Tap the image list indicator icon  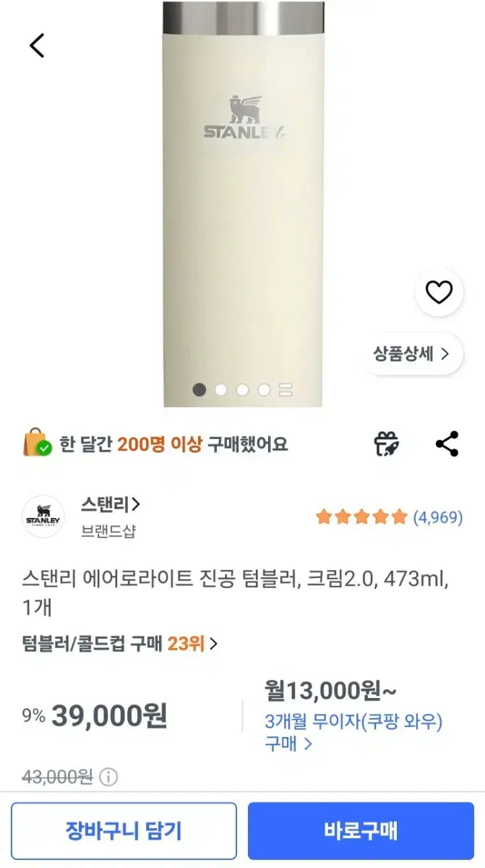coord(286,390)
